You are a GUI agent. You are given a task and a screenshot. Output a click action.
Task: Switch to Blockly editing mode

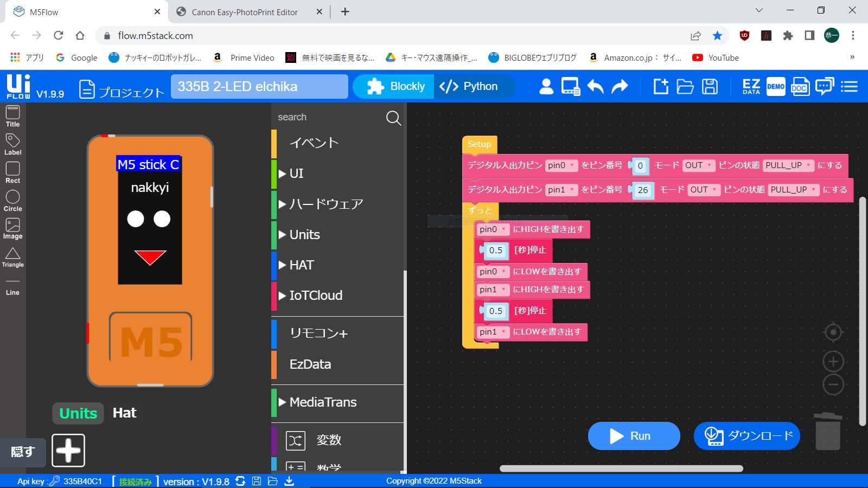(x=395, y=87)
